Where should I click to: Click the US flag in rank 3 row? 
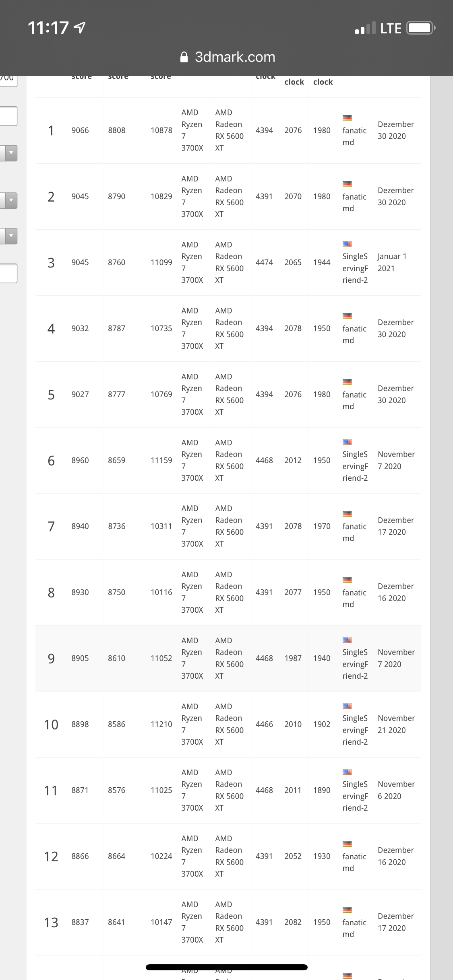pyautogui.click(x=347, y=244)
